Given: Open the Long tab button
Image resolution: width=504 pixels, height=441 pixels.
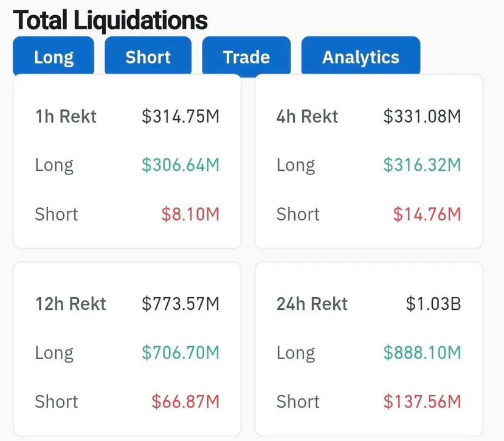Looking at the screenshot, I should tap(54, 57).
